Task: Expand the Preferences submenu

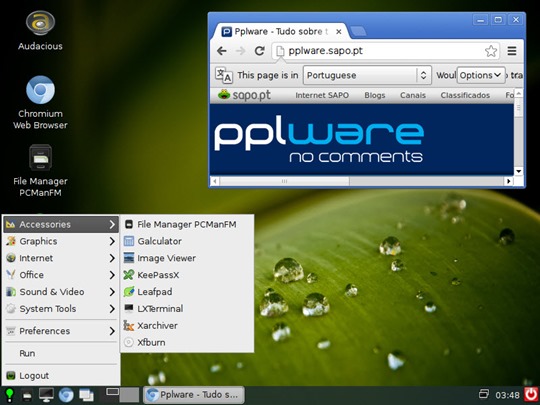Action: pos(61,331)
